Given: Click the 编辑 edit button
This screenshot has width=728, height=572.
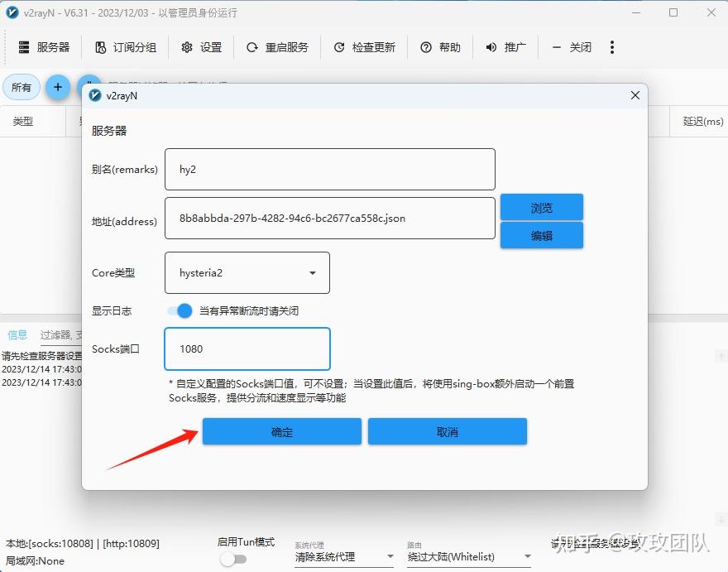Looking at the screenshot, I should click(541, 235).
